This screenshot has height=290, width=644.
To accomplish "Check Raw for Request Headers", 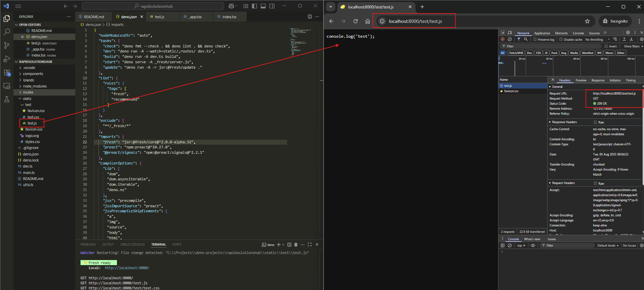I will 595,183.
